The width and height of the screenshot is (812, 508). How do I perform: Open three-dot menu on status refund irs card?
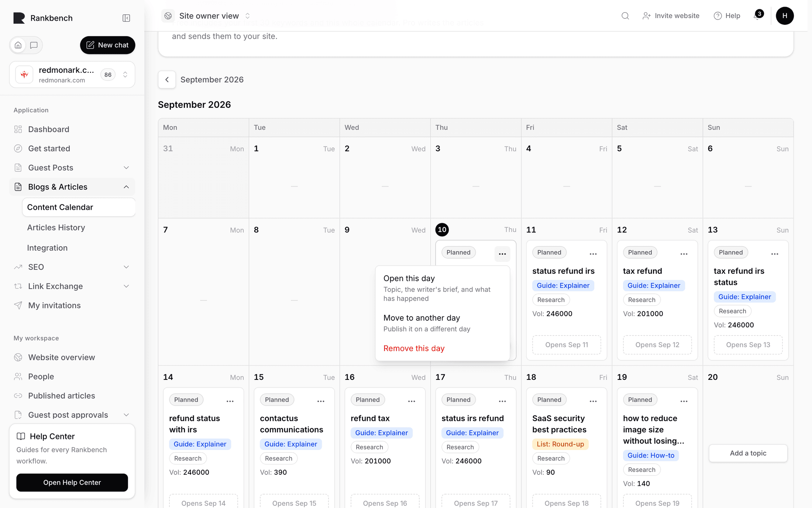tap(593, 254)
